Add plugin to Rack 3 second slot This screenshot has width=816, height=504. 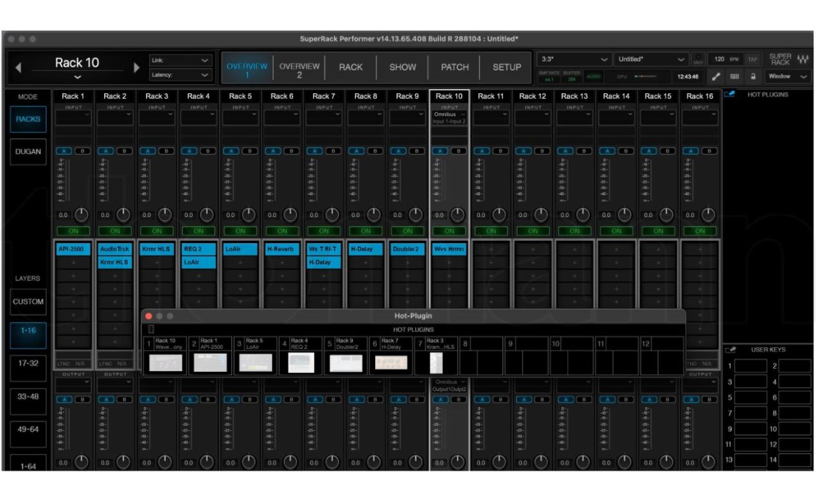click(157, 263)
